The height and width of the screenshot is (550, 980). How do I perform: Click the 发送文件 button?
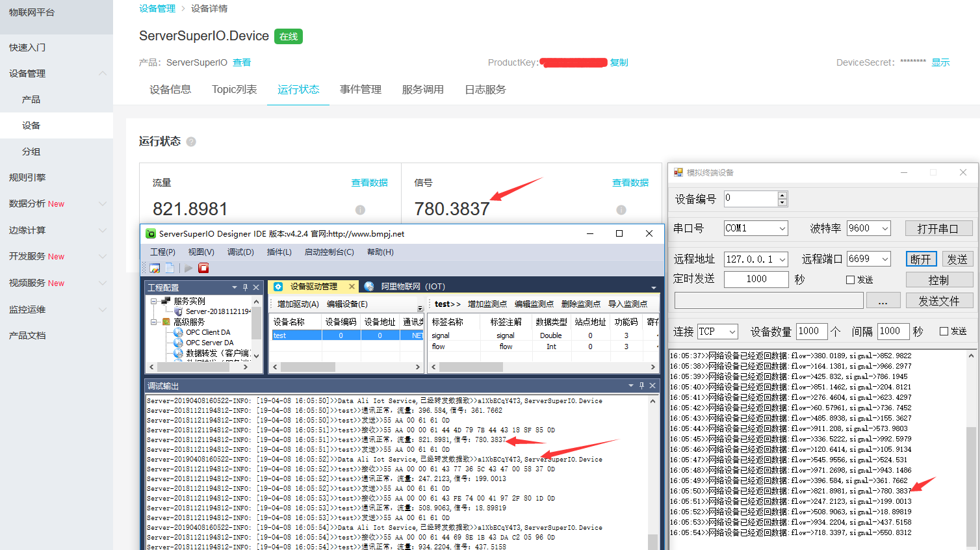tap(938, 300)
